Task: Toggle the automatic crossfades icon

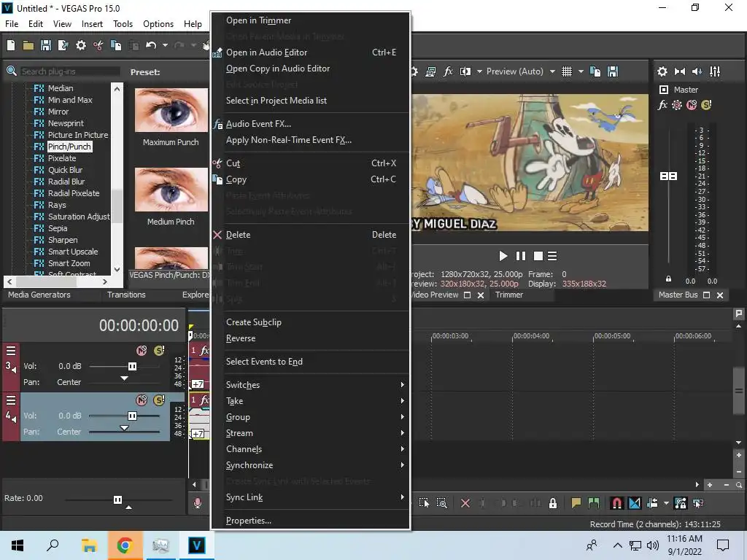Action: 635,503
